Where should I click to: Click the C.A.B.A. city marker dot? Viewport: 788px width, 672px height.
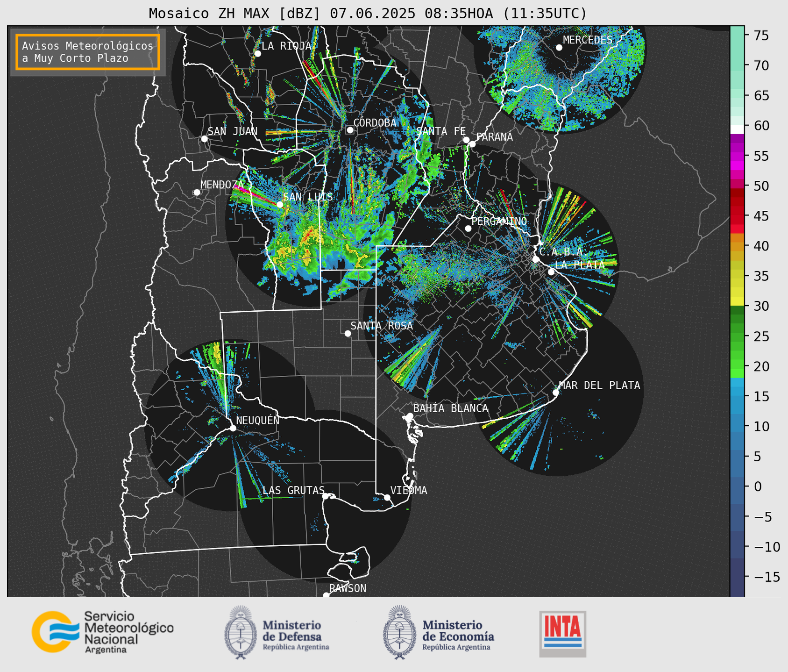coord(536,259)
